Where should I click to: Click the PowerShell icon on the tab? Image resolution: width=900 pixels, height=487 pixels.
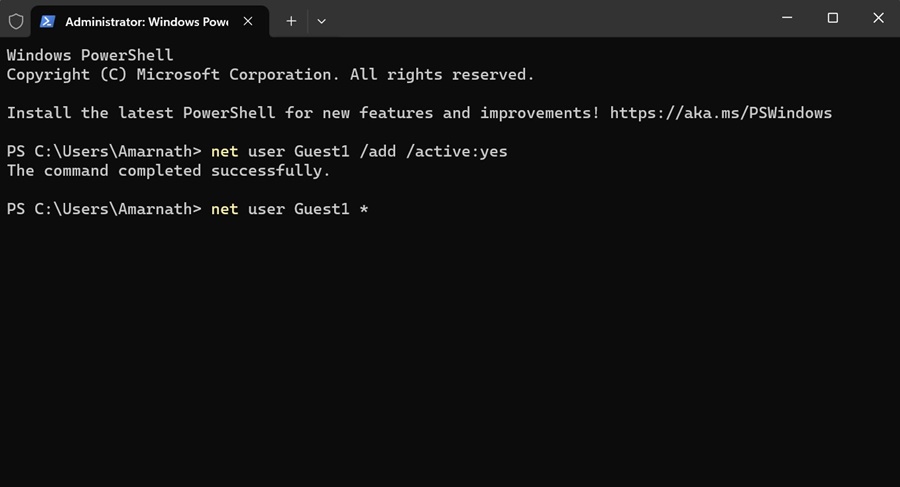(47, 21)
